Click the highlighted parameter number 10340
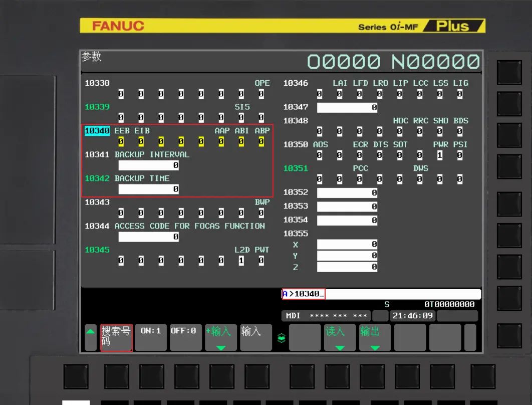This screenshot has height=405, width=532. 97,131
